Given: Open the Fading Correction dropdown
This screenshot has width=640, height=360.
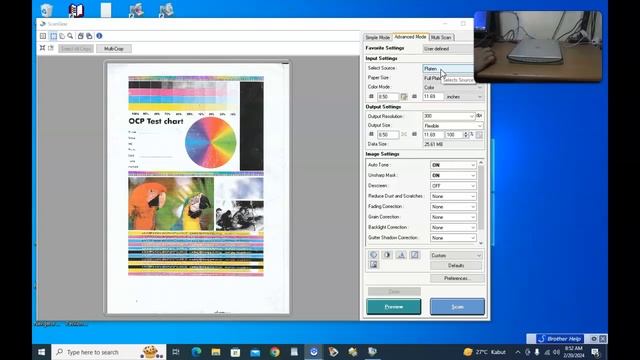Looking at the screenshot, I should coord(453,207).
